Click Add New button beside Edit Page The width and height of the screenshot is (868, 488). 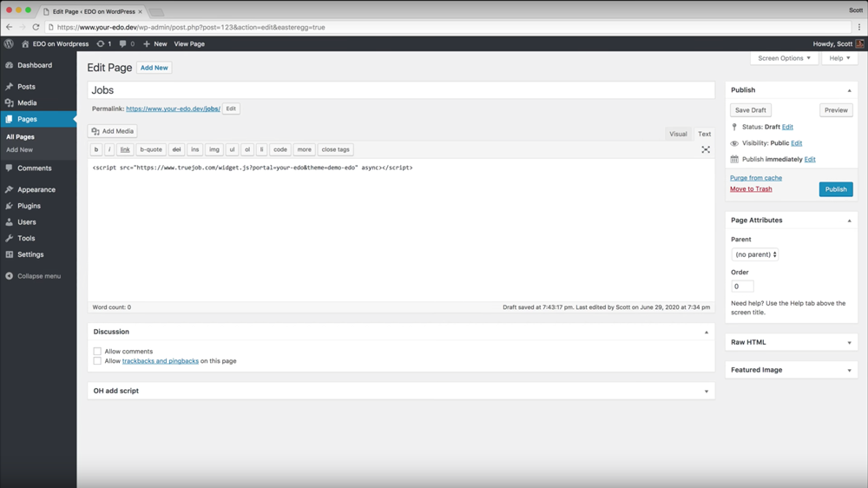154,68
